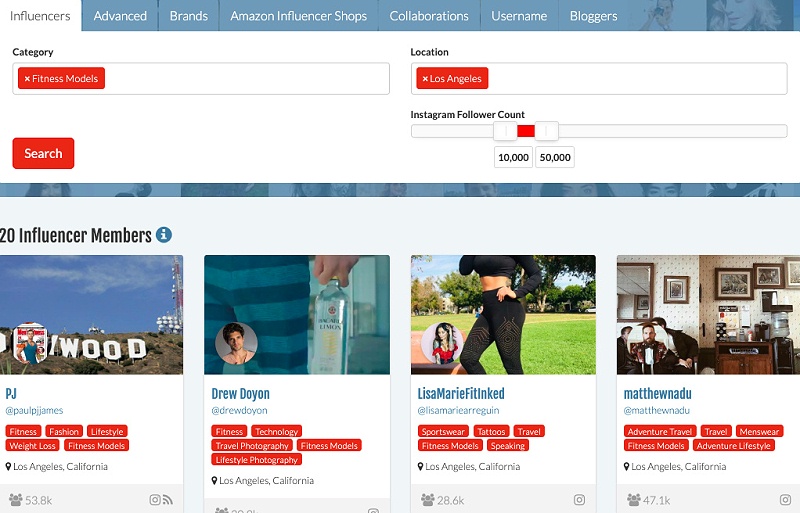Screen dimensions: 800x513
Task: Open the Instagram icon on PJ's card
Action: point(155,499)
